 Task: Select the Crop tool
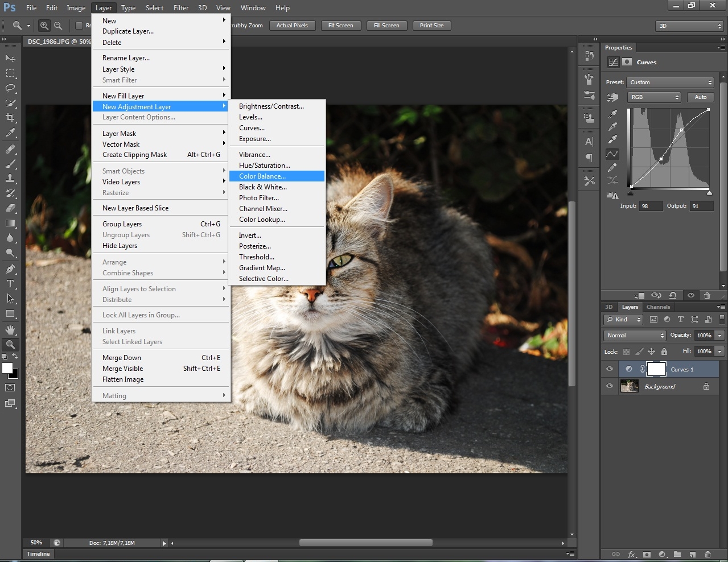(x=10, y=118)
